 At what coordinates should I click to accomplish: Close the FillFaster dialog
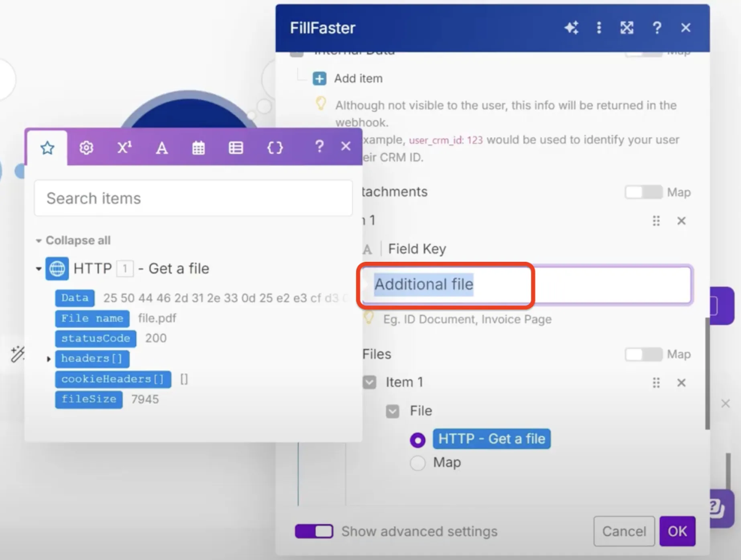686,28
